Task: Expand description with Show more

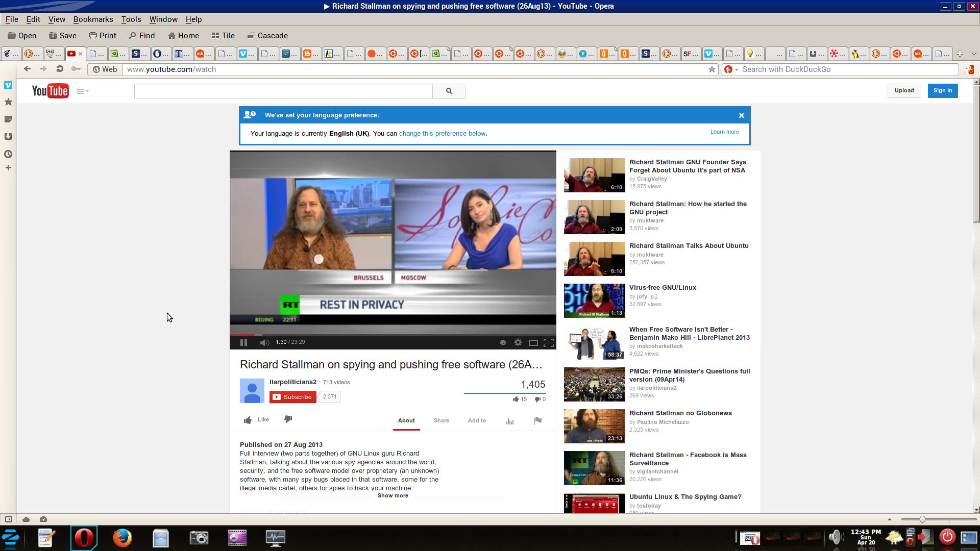Action: click(393, 496)
